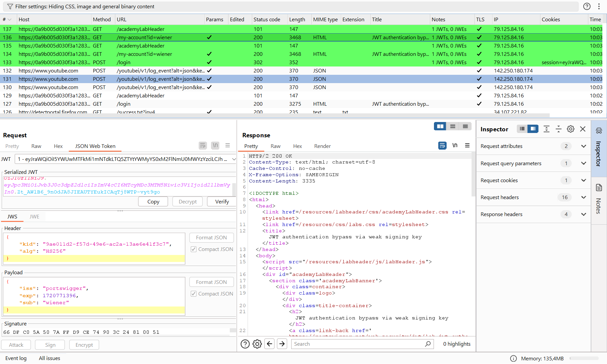The image size is (607, 364).
Task: Switch to request Hex tab
Action: [x=58, y=146]
